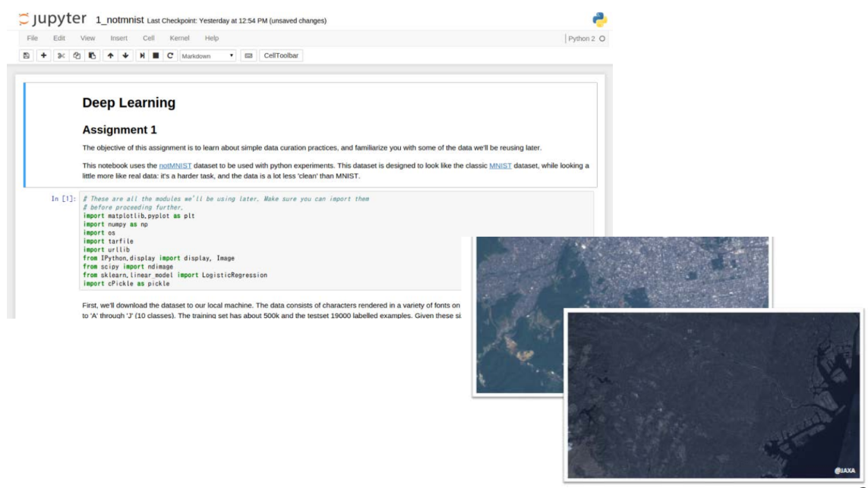Screen dimensions: 868x488
Task: Open the CellToolbar button
Action: 281,55
